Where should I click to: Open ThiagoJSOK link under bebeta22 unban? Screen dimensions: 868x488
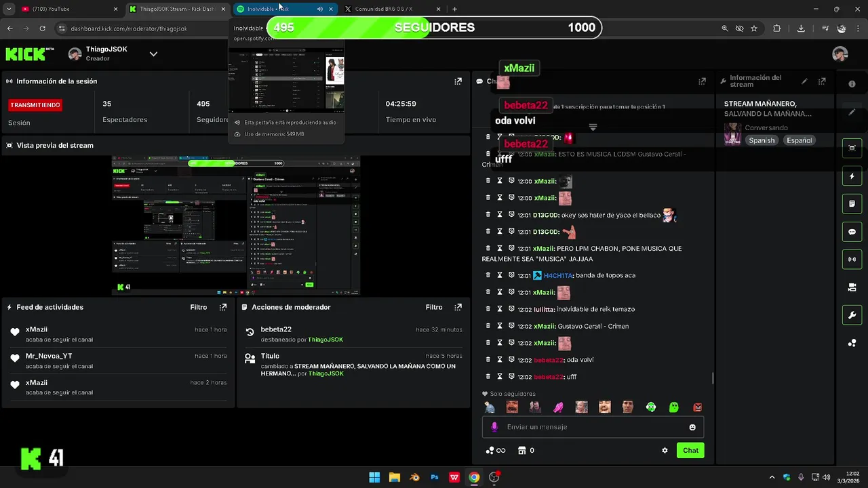(325, 340)
